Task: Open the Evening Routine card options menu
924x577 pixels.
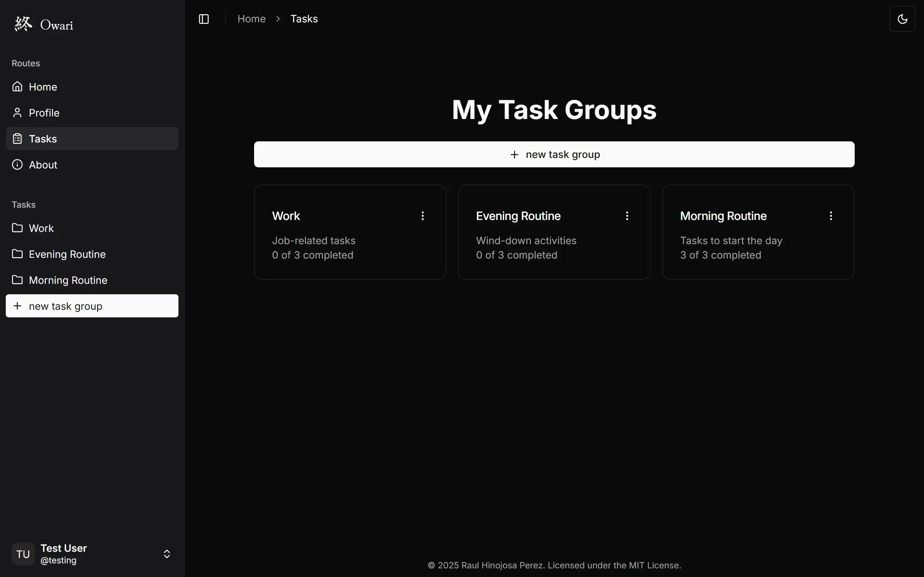Action: click(627, 216)
